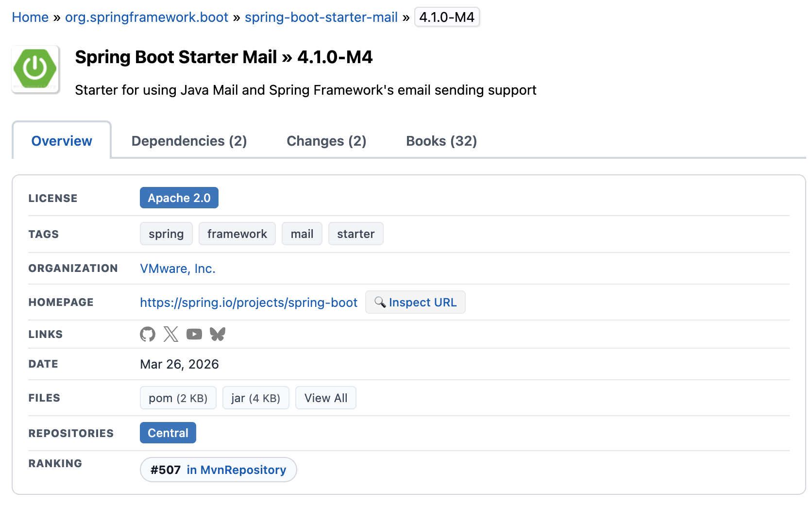Image resolution: width=812 pixels, height=506 pixels.
Task: Open the YouTube link icon
Action: (x=194, y=334)
